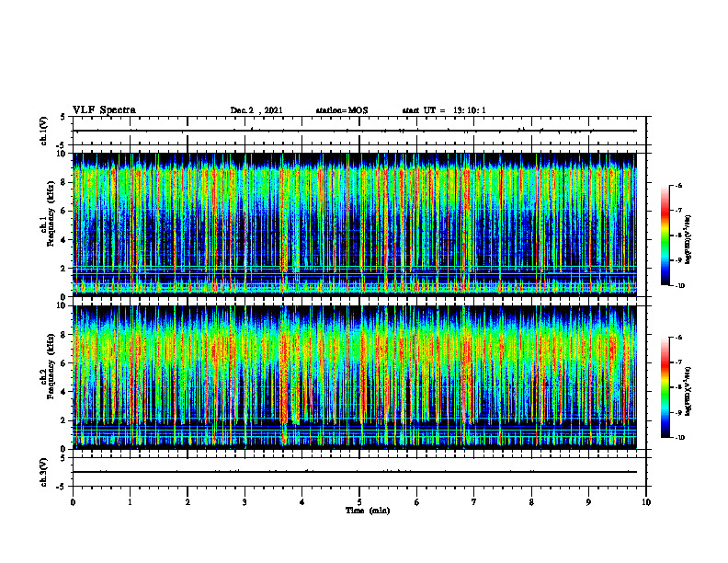Click the "-8" label on ch.1 color bar
This screenshot has width=728, height=563.
[679, 236]
